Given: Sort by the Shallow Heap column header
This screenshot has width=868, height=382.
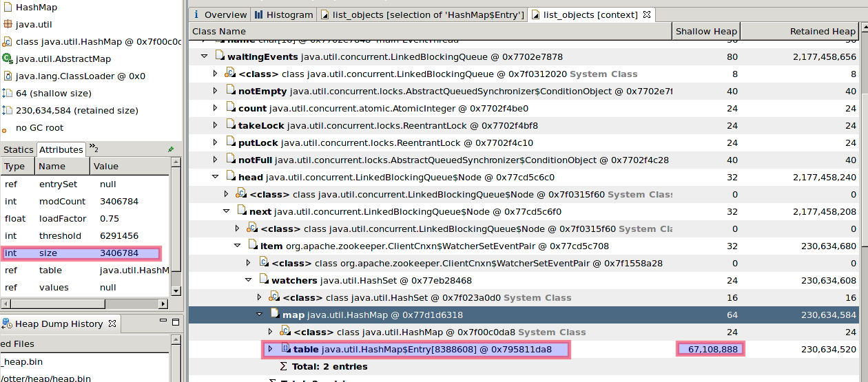Looking at the screenshot, I should point(706,31).
